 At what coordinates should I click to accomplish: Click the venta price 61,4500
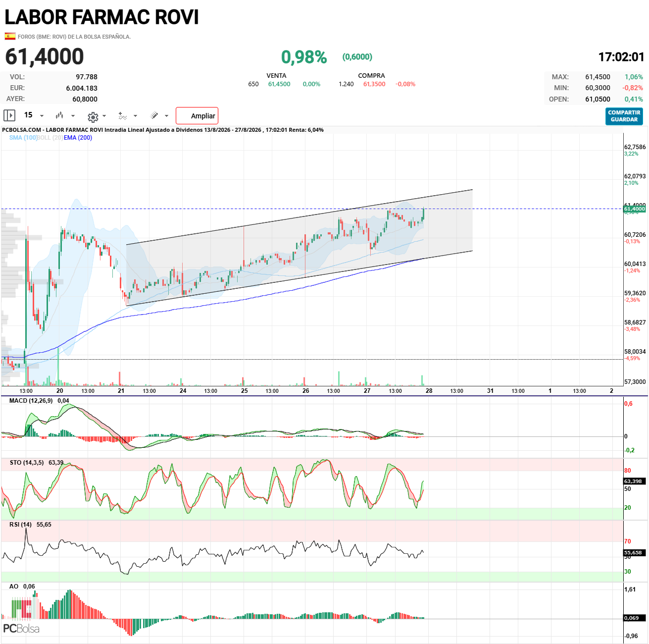279,84
